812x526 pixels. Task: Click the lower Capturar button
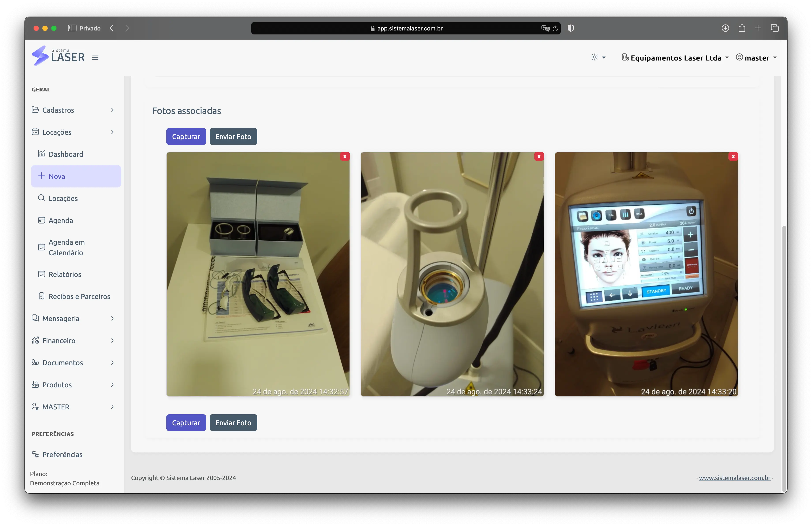click(186, 423)
